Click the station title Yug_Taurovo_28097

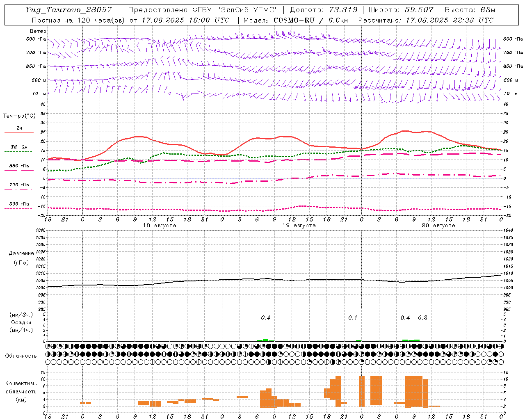click(68, 10)
